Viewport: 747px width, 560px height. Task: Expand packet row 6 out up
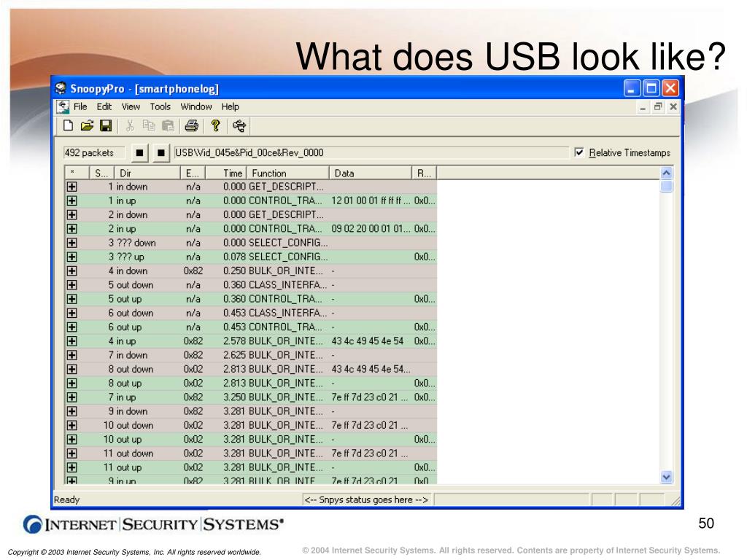pos(72,327)
